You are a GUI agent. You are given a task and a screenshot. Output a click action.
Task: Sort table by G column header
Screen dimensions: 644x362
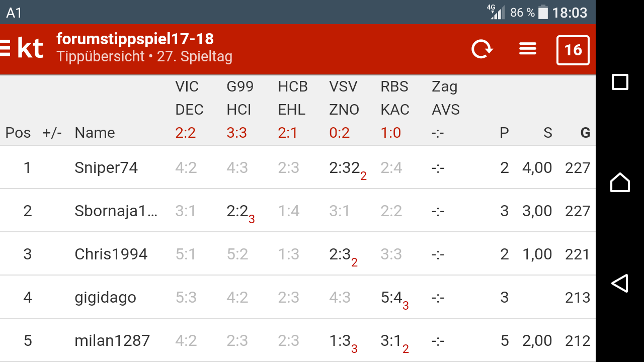click(x=585, y=133)
